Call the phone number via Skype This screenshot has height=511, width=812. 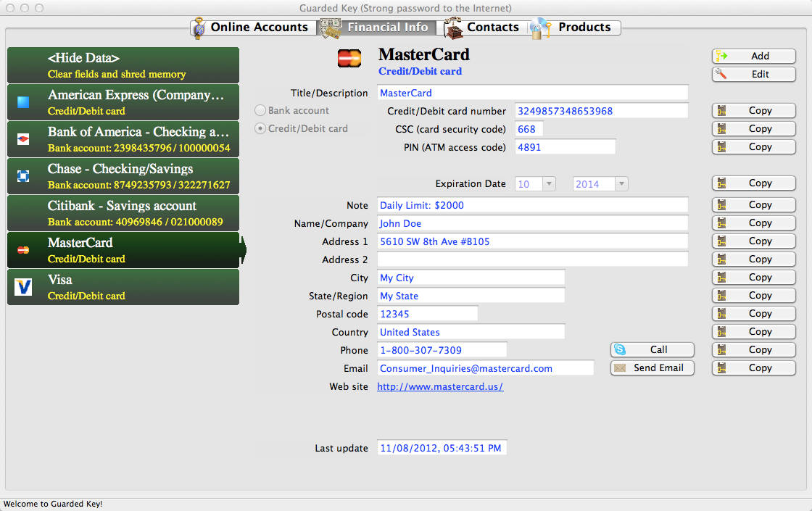click(652, 349)
